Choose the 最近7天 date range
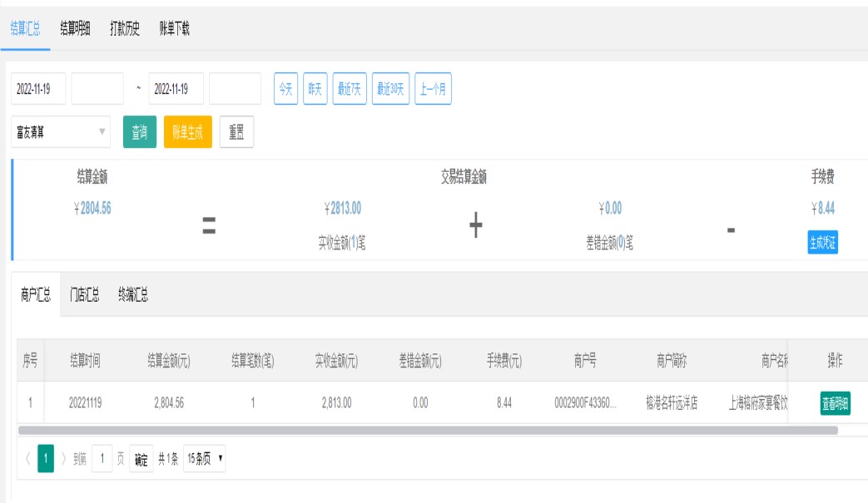This screenshot has height=503, width=868. click(349, 89)
